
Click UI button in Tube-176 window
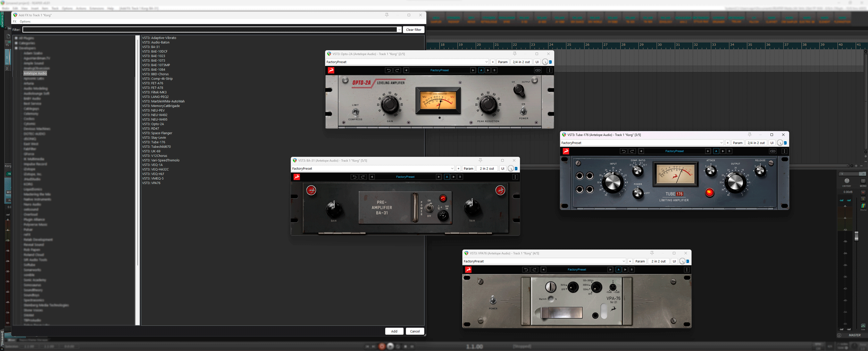tap(772, 143)
